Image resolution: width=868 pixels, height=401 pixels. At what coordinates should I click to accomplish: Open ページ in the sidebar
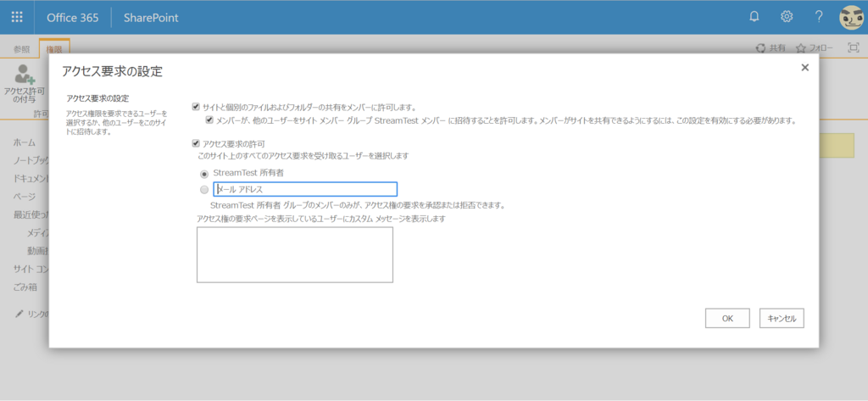click(25, 197)
